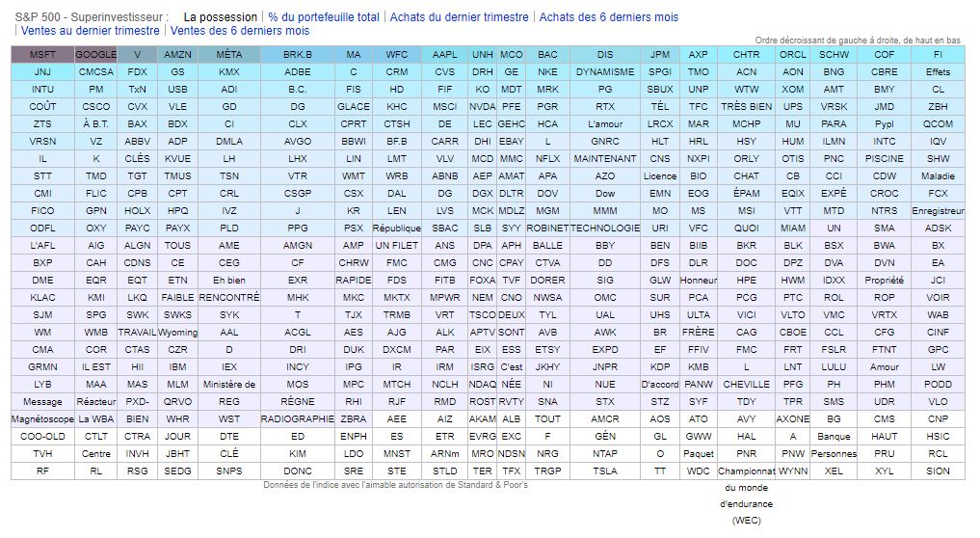Click the ROBINET cell
Viewport: 980px width, 538px height.
tap(547, 229)
